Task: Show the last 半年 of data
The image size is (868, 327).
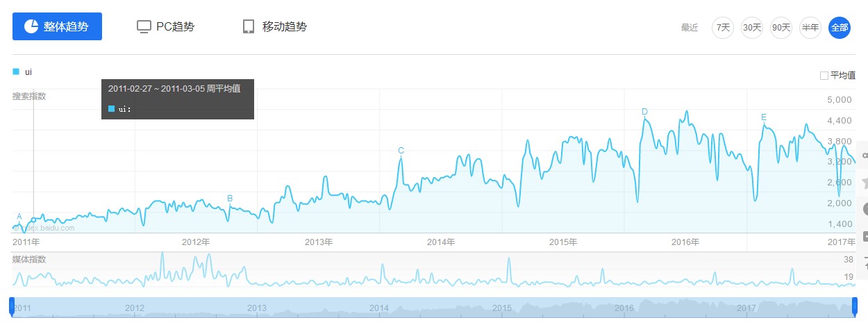Action: [810, 28]
